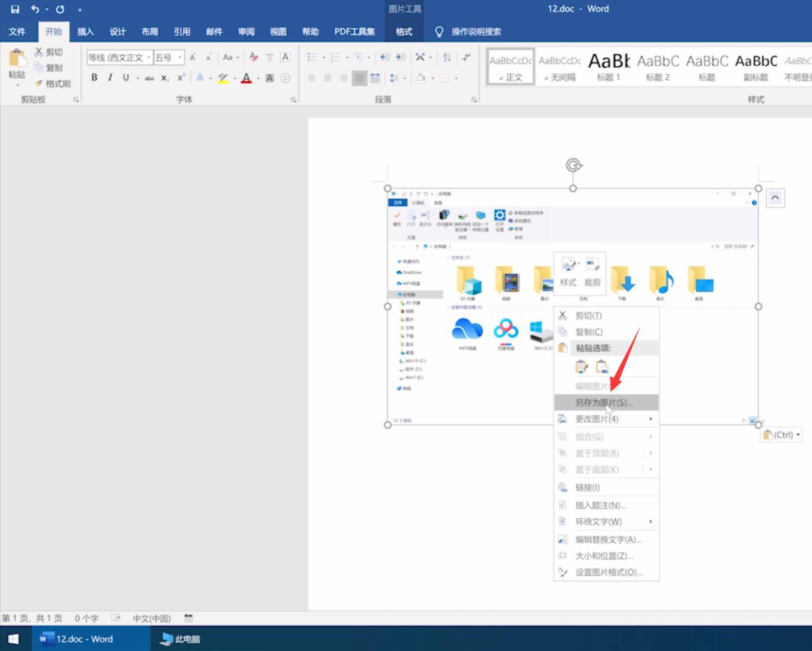Click the Cut (剪切) scissors button
The width and height of the screenshot is (812, 651).
pyautogui.click(x=48, y=52)
